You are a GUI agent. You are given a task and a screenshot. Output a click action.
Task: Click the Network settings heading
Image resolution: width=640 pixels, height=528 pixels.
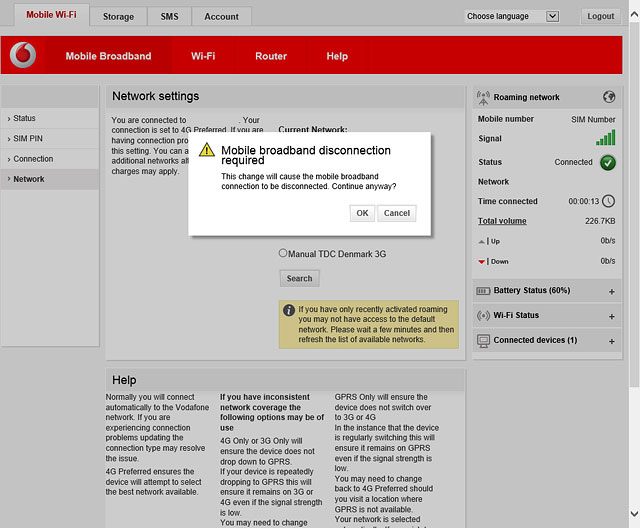pyautogui.click(x=156, y=96)
